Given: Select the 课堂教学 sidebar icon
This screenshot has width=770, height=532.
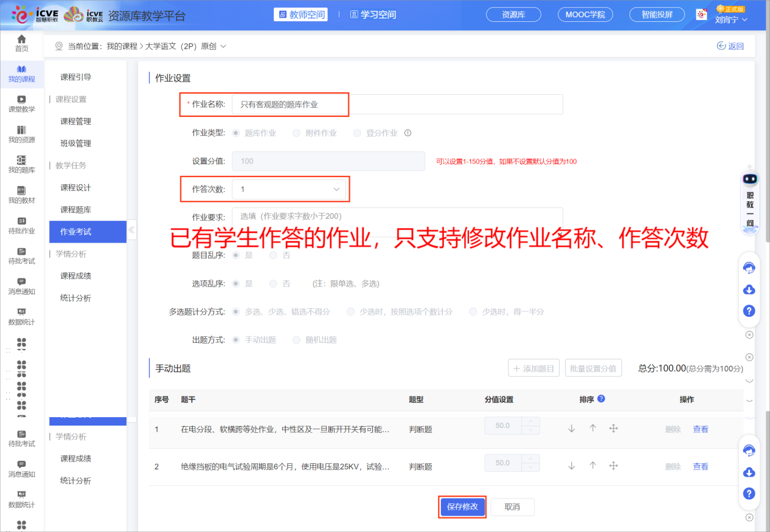Looking at the screenshot, I should (21, 103).
